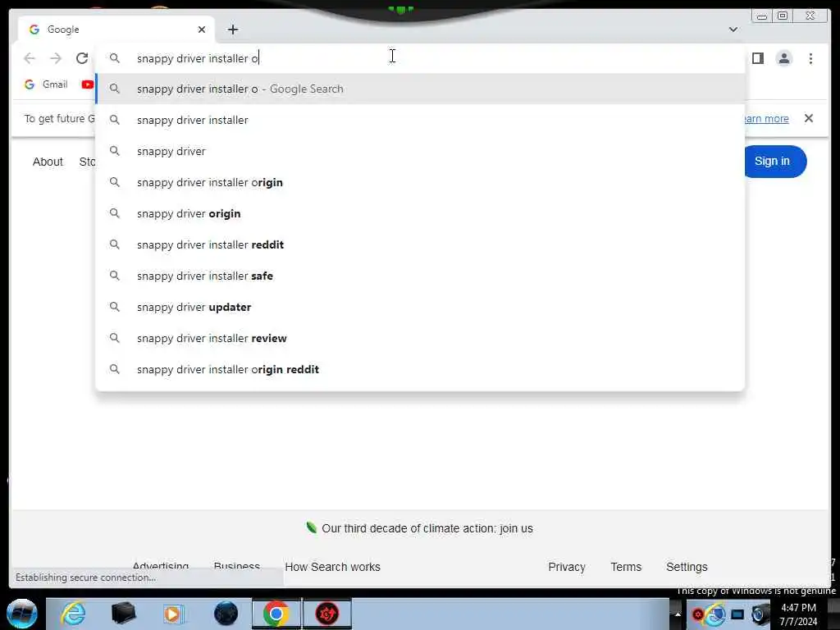The width and height of the screenshot is (840, 630).
Task: Select 'snappy driver installer origin reddit' suggestion
Action: tap(420, 369)
